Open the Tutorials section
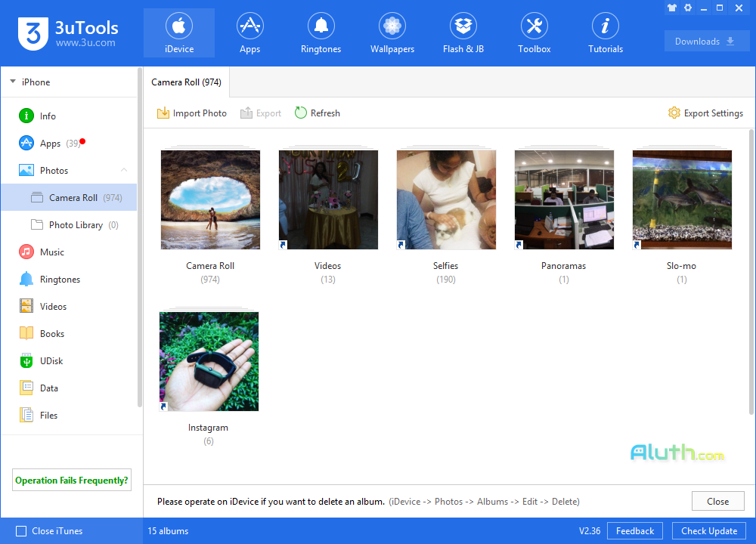756x544 pixels. coord(605,32)
